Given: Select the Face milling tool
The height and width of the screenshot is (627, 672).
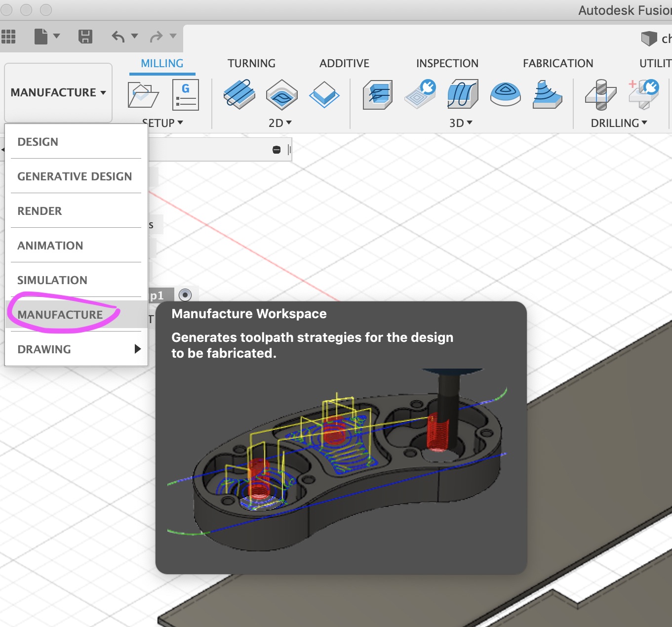Looking at the screenshot, I should 324,94.
